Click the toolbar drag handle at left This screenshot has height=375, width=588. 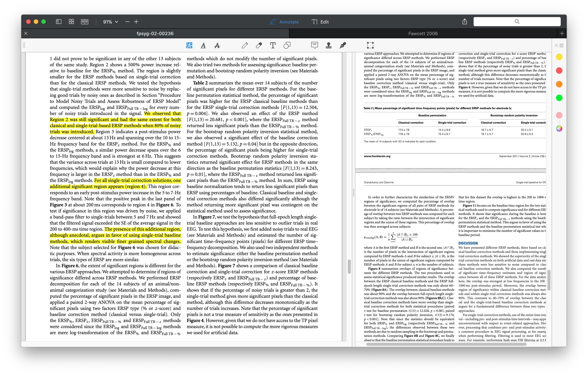(x=24, y=45)
